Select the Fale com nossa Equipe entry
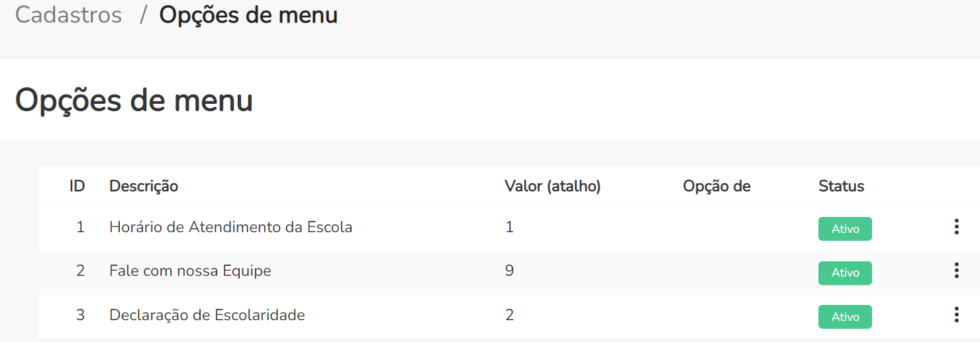 (x=190, y=271)
